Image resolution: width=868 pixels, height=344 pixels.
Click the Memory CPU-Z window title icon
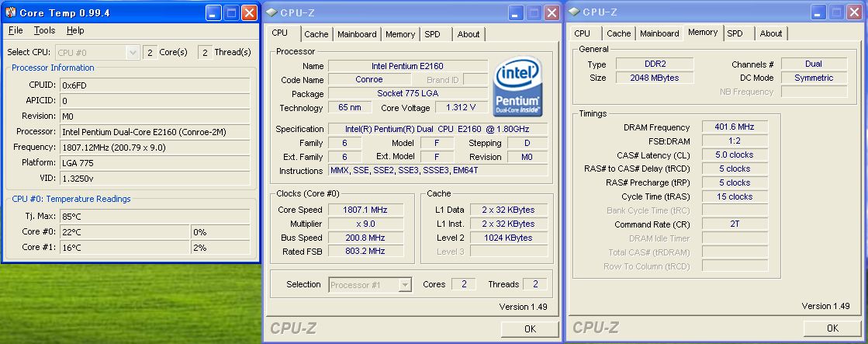(574, 12)
